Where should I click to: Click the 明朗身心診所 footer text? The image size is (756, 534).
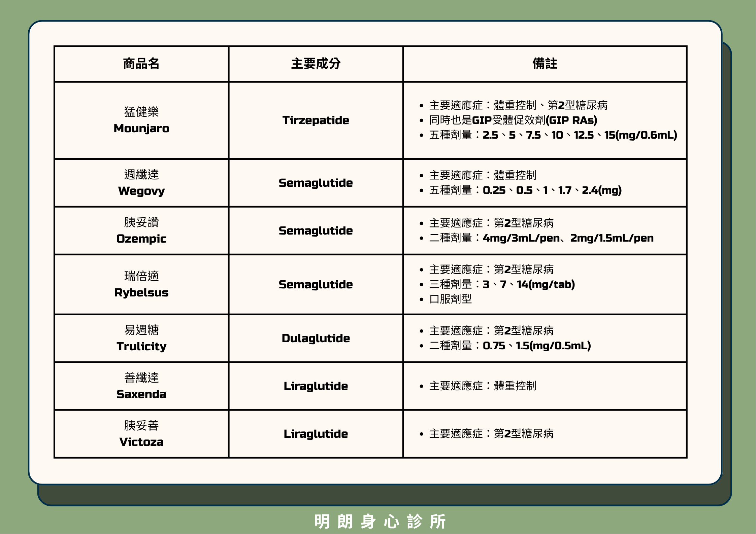pos(380,522)
